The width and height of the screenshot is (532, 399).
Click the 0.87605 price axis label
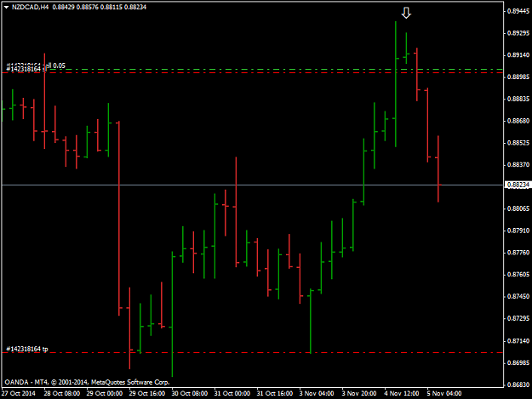click(x=518, y=274)
